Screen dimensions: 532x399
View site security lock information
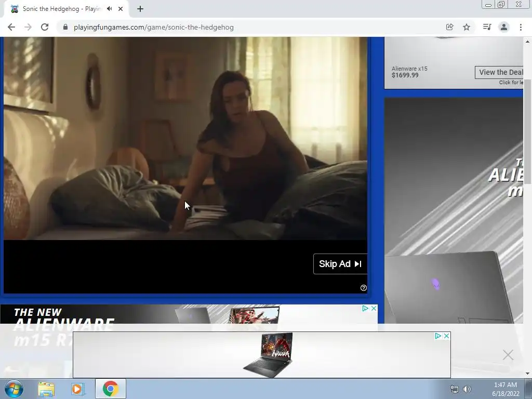65,27
